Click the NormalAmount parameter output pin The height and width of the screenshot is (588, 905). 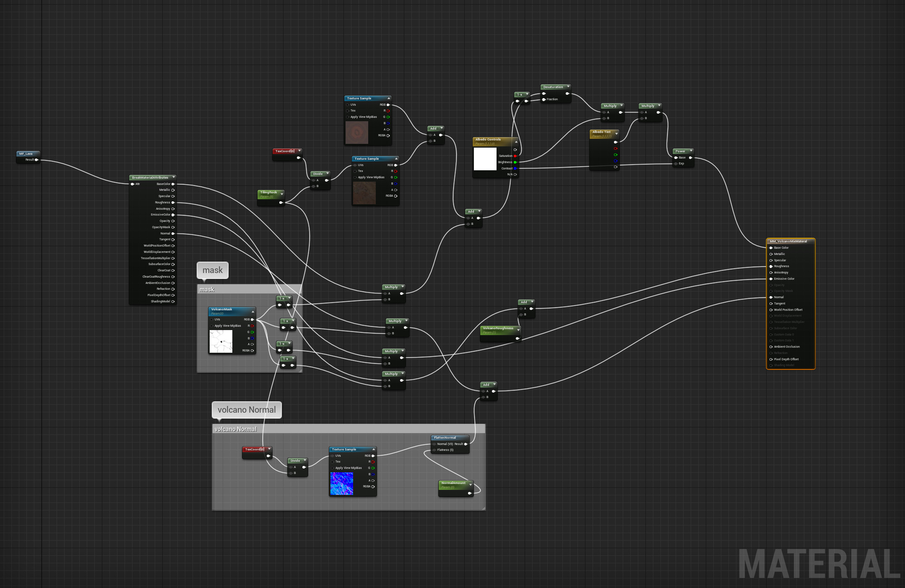tap(469, 493)
